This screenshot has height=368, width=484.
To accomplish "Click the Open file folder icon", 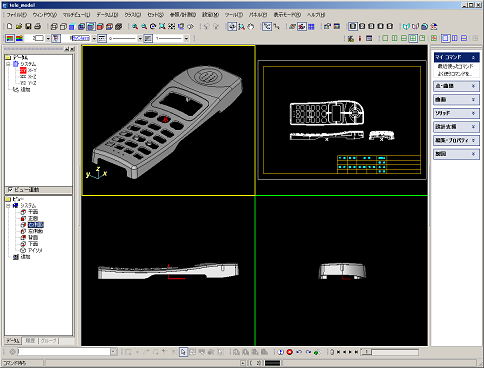I will [19, 26].
